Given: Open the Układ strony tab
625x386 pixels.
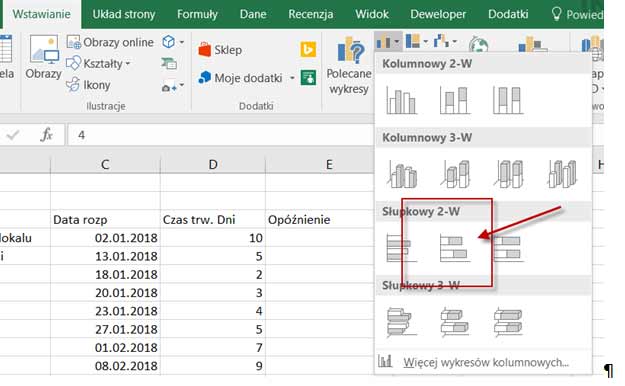Looking at the screenshot, I should point(124,14).
